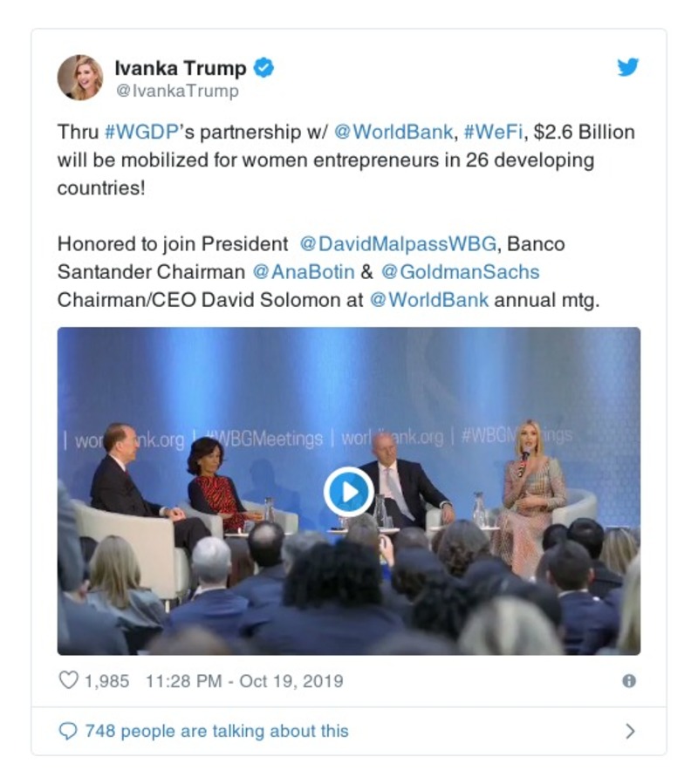Click the @IvankaTrump handle
This screenshot has width=698, height=784.
point(177,91)
